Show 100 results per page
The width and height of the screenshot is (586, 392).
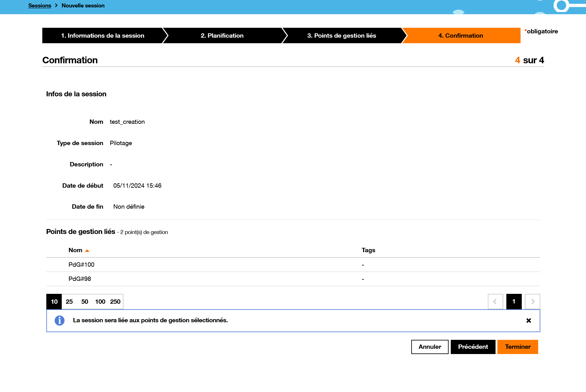(100, 302)
